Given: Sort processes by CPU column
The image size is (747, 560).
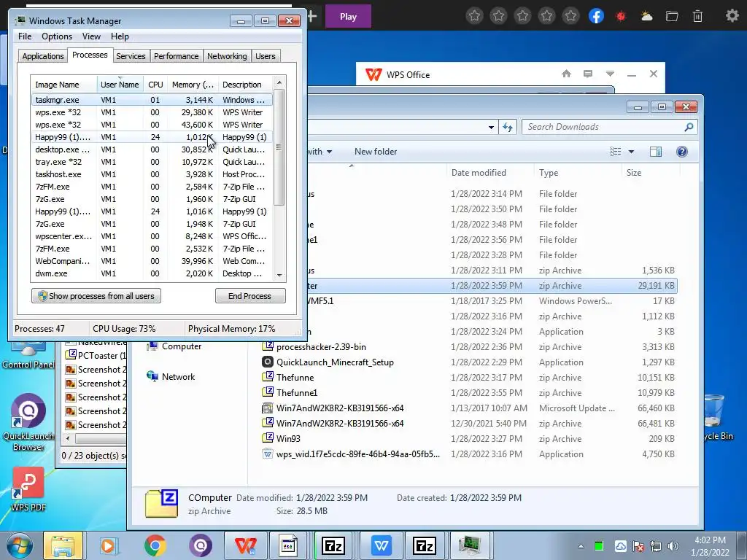Looking at the screenshot, I should (155, 85).
